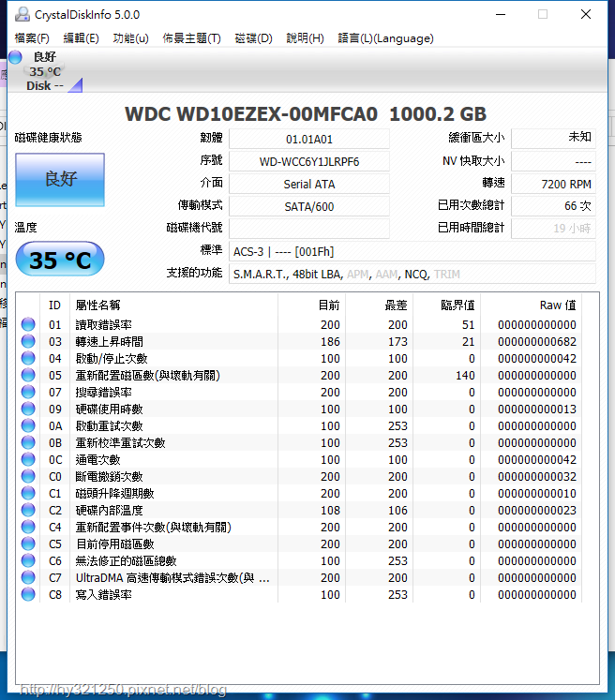
Task: Click the Raw 值 column header
Action: pos(531,305)
